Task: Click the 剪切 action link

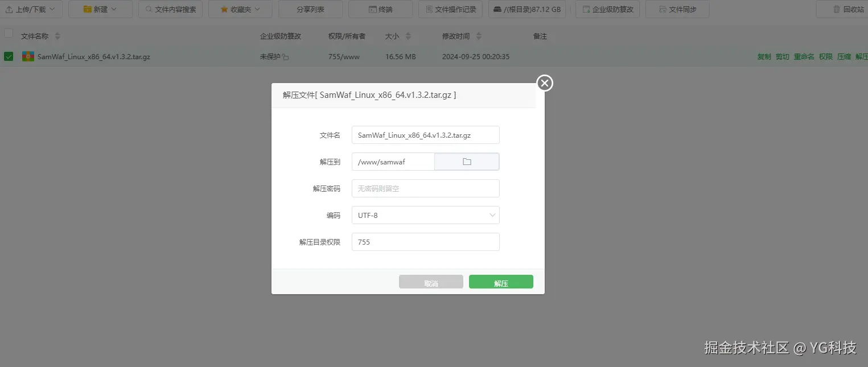Action: (782, 57)
